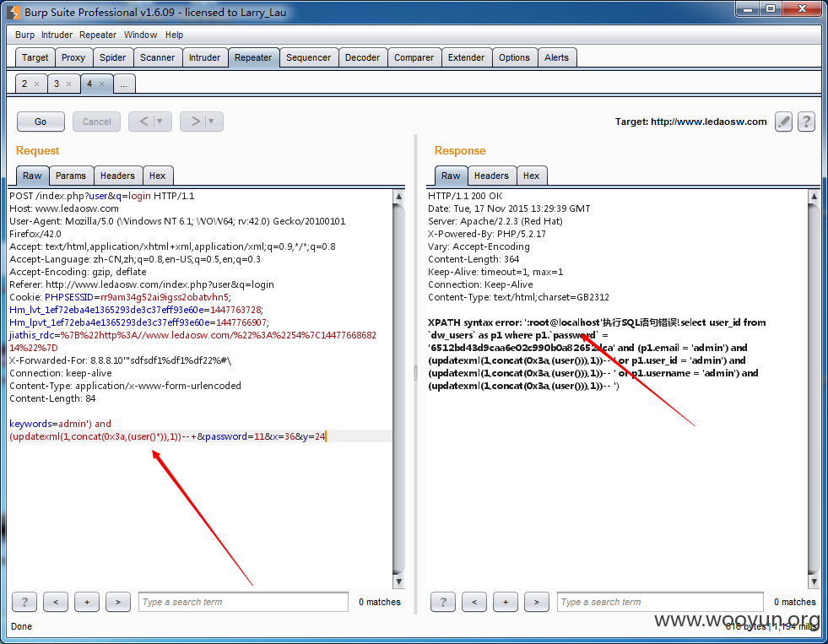Open the Help menu
828x644 pixels.
[174, 35]
